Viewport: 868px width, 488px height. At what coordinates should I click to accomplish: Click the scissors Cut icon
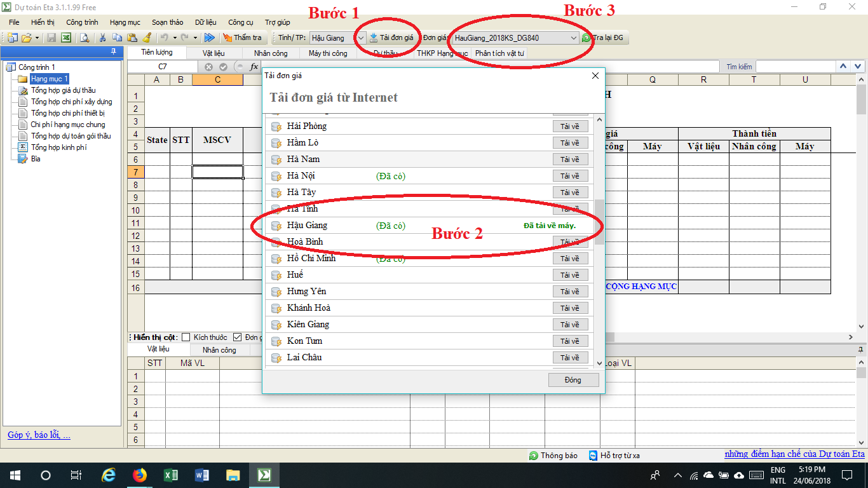[102, 38]
